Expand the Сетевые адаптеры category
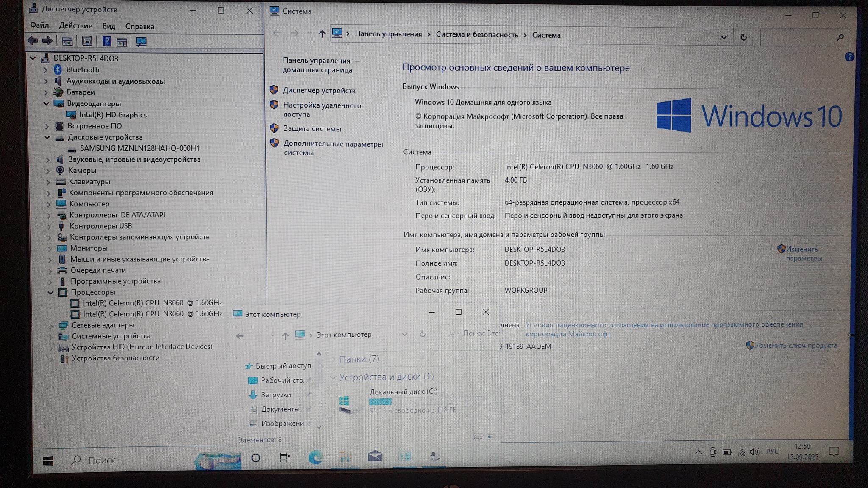The width and height of the screenshot is (868, 488). click(x=51, y=325)
